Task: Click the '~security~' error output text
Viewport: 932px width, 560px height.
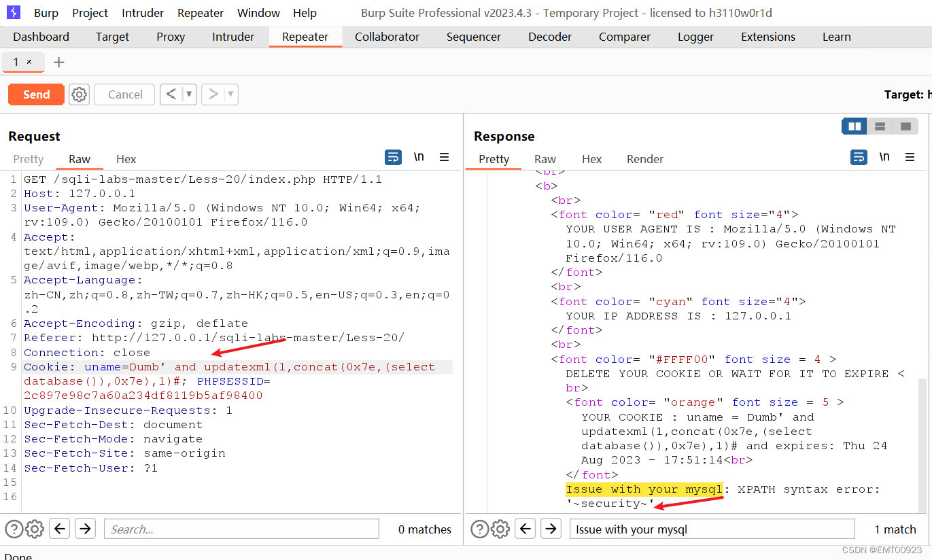Action: point(610,504)
